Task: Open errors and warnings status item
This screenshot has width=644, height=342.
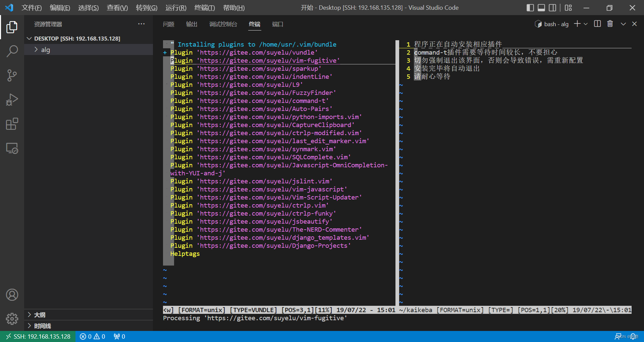Action: (93, 336)
